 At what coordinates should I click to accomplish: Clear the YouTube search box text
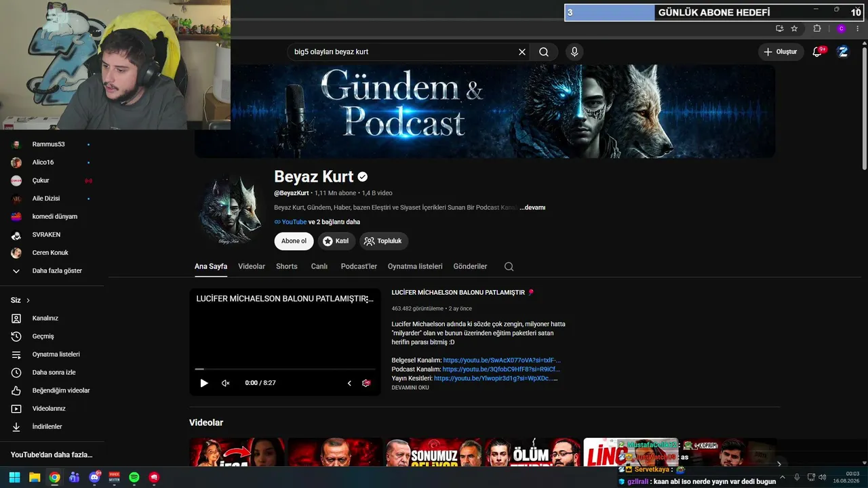click(x=522, y=52)
